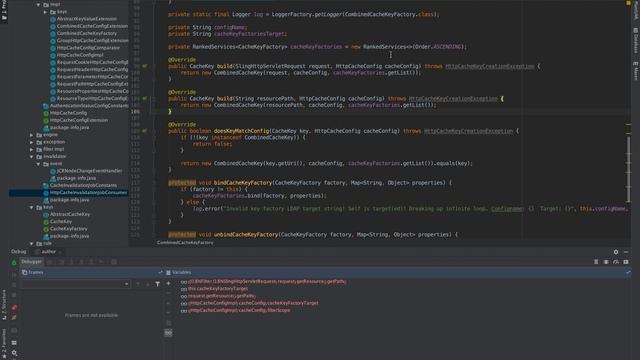This screenshot has height=360, width=640.
Task: Open AbstractCacheKey class
Action: click(69, 214)
